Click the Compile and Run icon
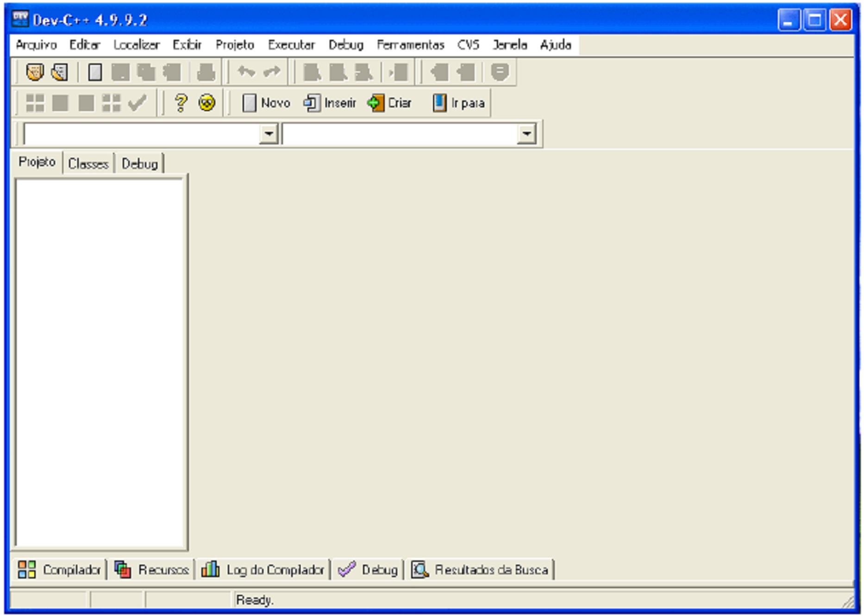864x616 pixels. pos(86,103)
